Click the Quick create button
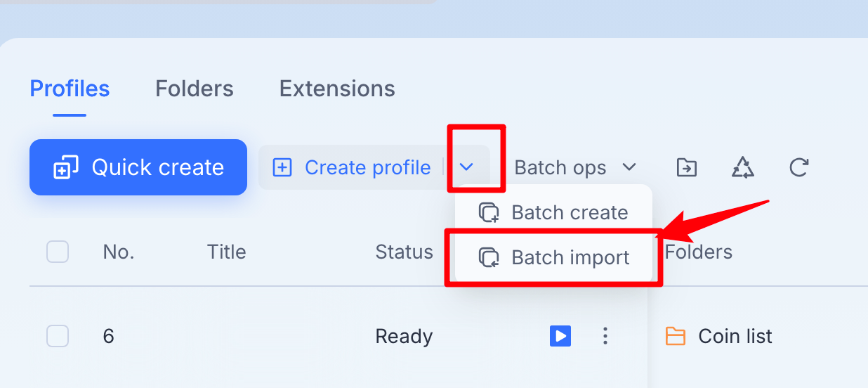Viewport: 868px width, 388px height. pyautogui.click(x=138, y=167)
